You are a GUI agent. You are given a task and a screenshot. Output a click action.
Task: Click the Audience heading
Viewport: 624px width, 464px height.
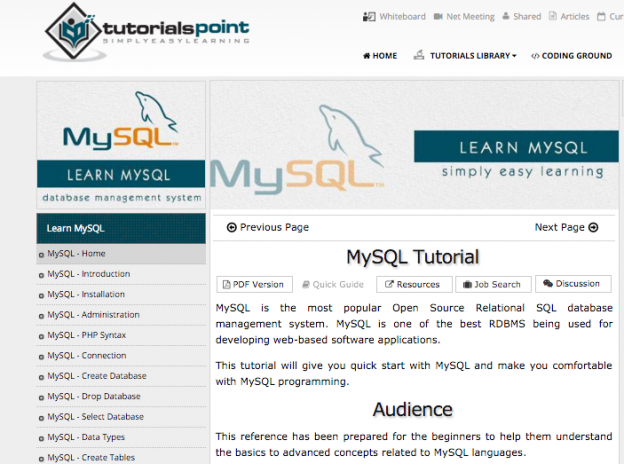coord(413,409)
